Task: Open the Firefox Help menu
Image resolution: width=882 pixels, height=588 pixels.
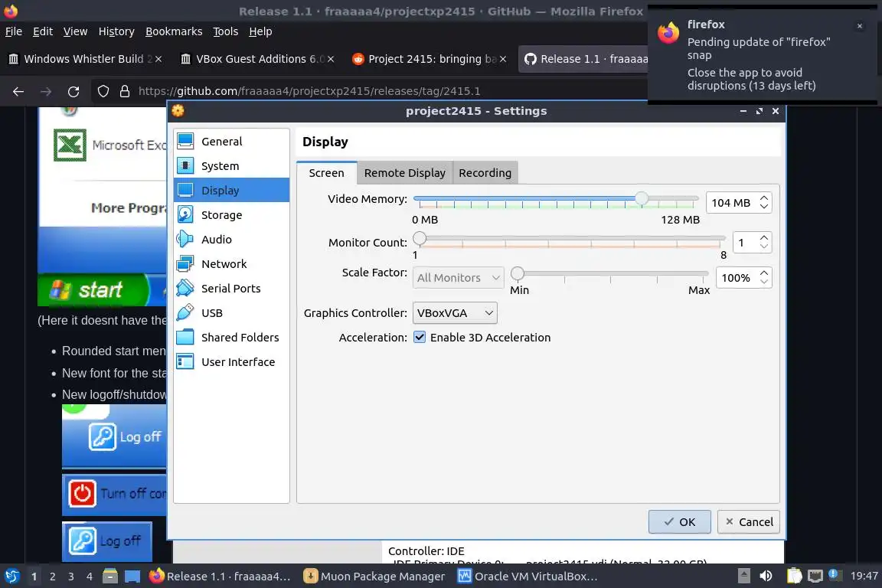Action: (260, 31)
